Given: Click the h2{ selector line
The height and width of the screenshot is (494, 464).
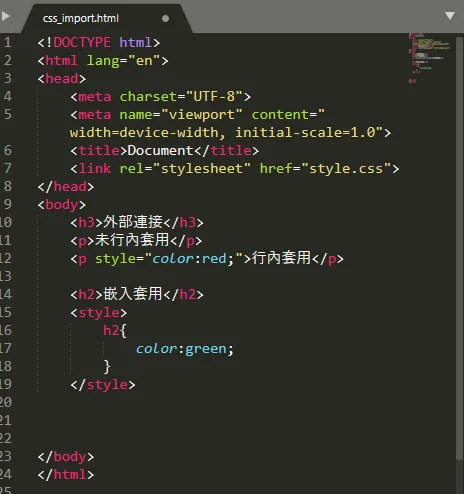Looking at the screenshot, I should coord(115,331).
